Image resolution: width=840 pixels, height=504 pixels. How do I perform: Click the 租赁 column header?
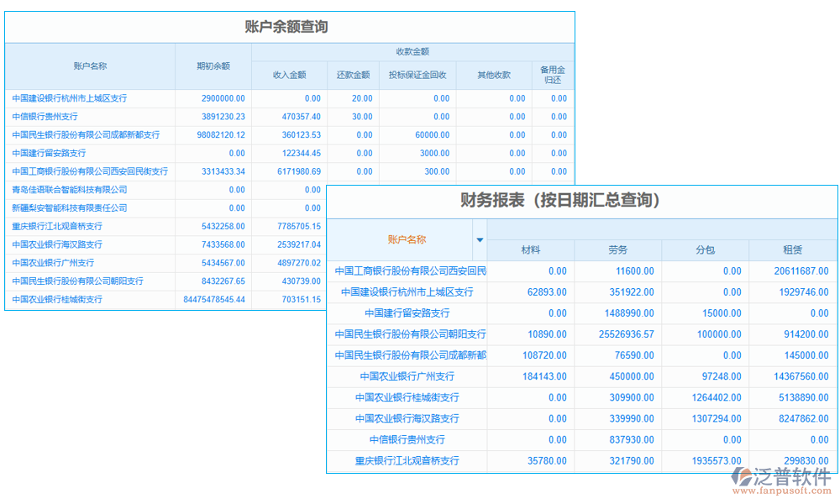(x=794, y=249)
